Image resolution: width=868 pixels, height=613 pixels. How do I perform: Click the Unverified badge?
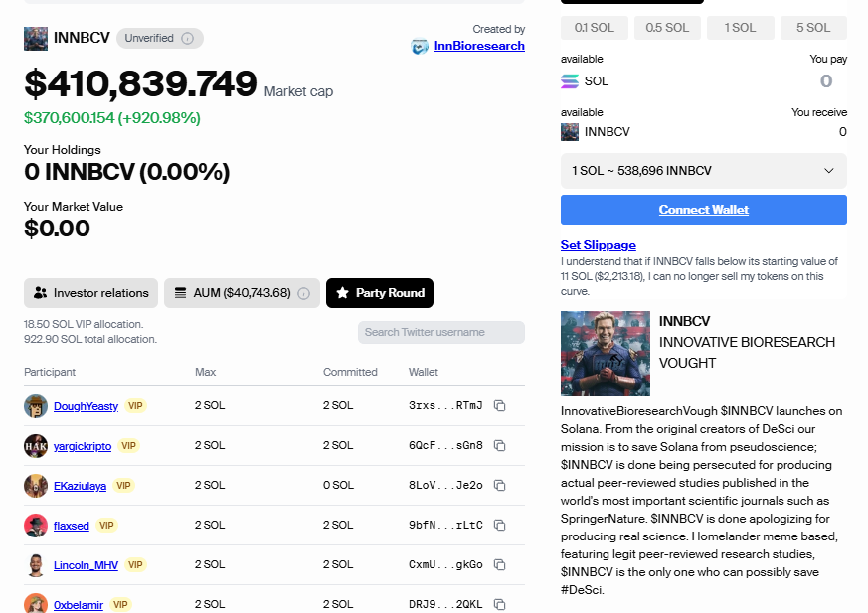[159, 38]
